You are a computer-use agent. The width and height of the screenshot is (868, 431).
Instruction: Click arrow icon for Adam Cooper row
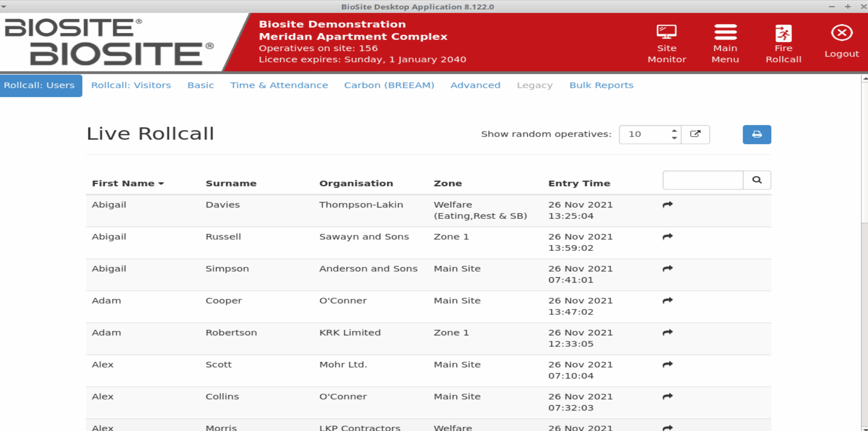[x=668, y=300]
